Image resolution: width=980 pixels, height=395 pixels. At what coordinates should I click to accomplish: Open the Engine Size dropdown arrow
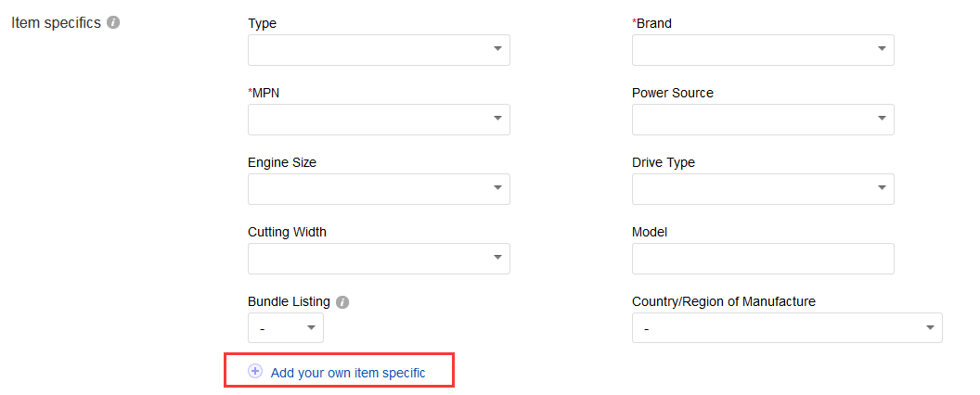click(x=497, y=188)
